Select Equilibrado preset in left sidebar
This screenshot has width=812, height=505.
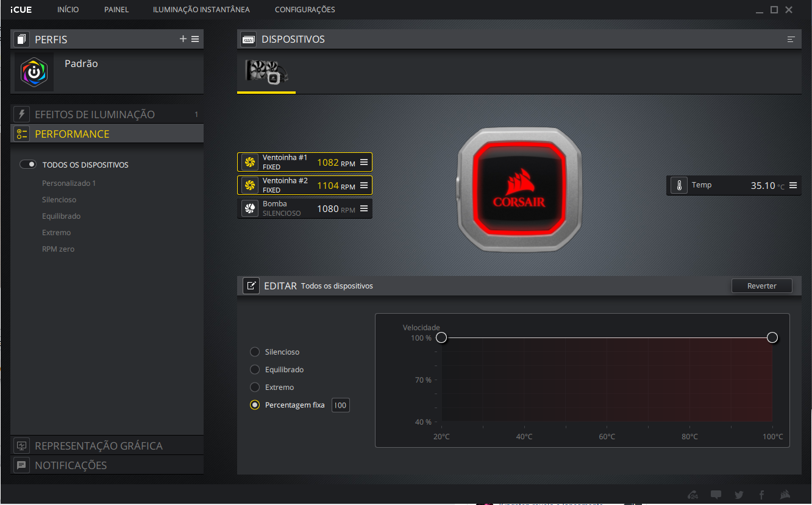61,216
